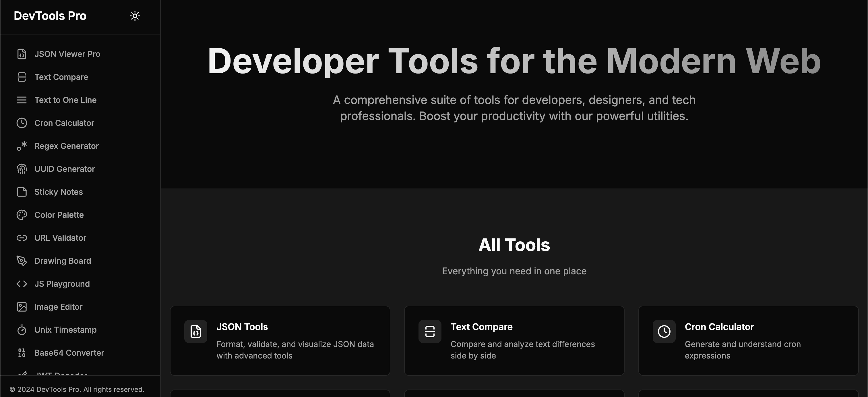Click the Regex Generator asterisk icon

(22, 146)
